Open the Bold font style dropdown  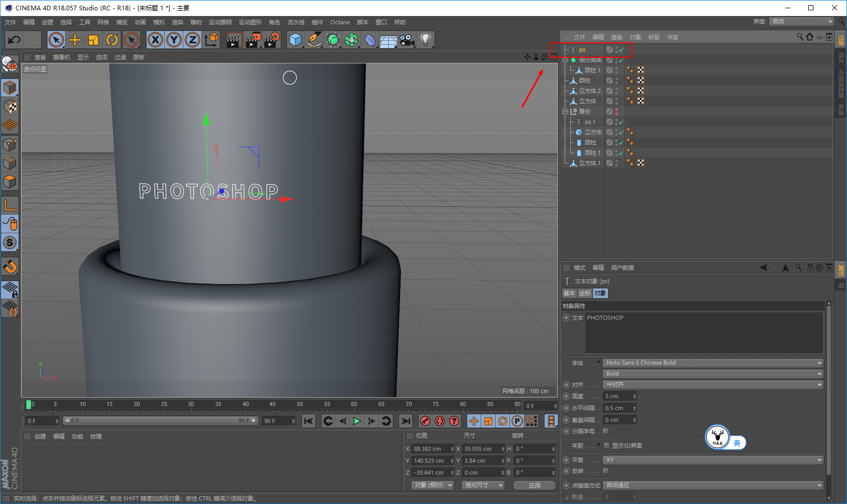713,373
